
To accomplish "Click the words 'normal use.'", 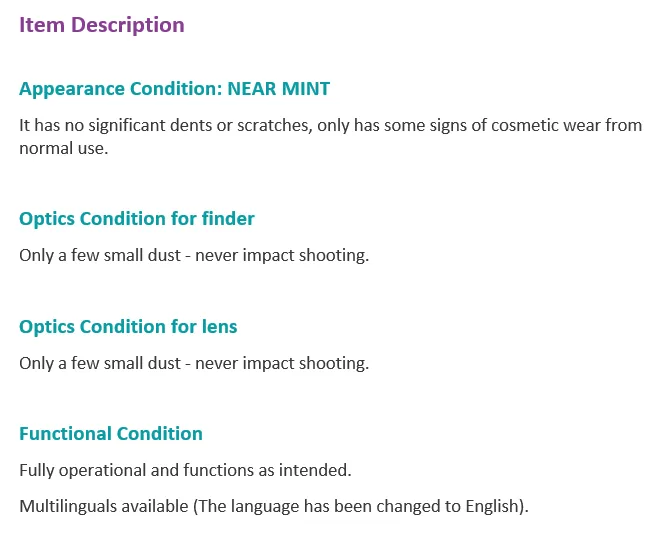I will click(x=64, y=148).
